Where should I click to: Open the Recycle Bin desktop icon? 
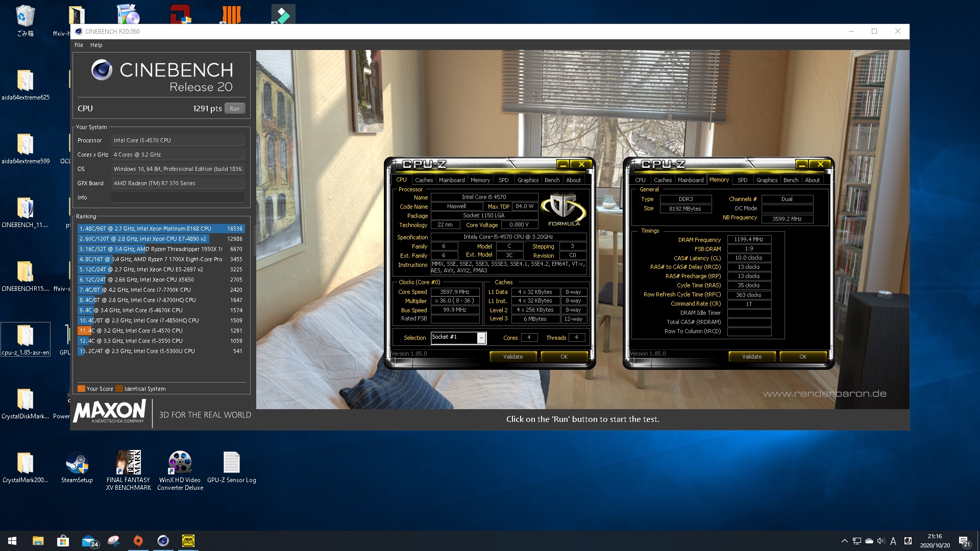coord(25,20)
